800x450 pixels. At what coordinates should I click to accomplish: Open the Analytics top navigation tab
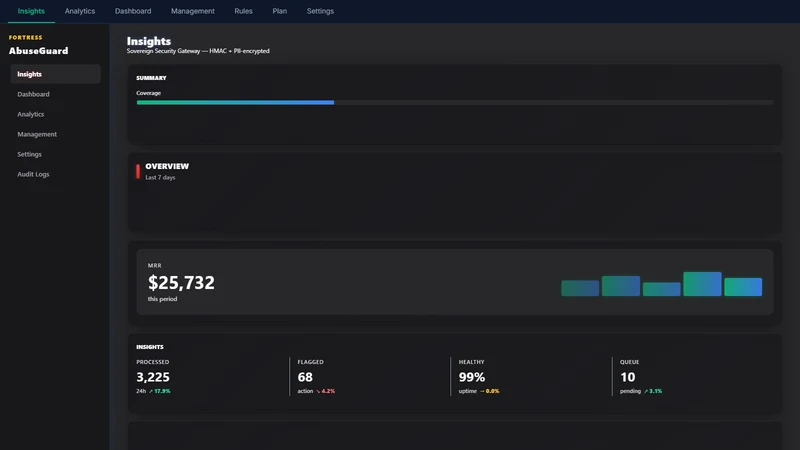[80, 11]
